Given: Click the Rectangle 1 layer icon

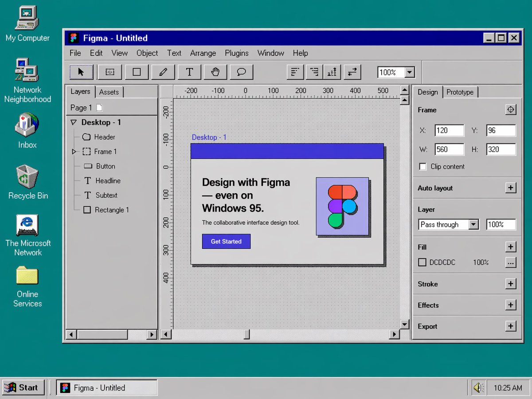Looking at the screenshot, I should click(x=87, y=210).
